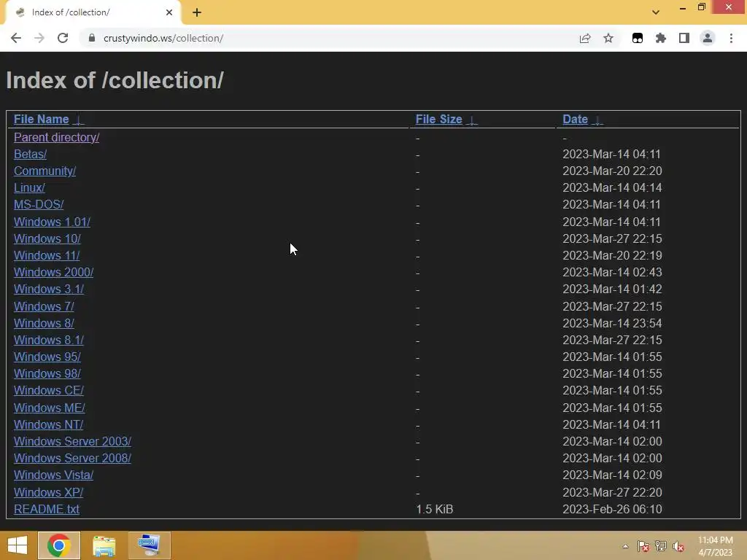Screen dimensions: 747x560
Task: Open the tab search dropdown chevron
Action: 656,12
